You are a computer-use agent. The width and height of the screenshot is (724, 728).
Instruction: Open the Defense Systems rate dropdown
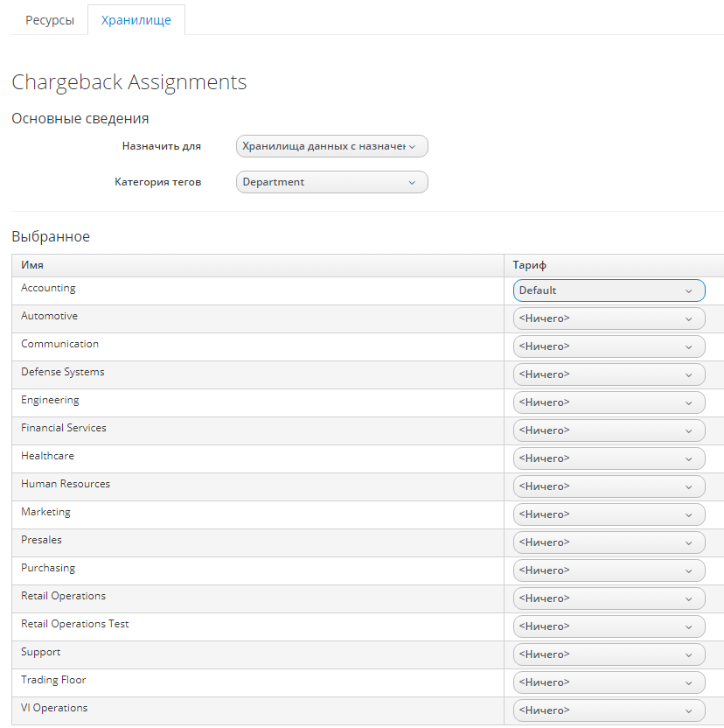tap(609, 374)
